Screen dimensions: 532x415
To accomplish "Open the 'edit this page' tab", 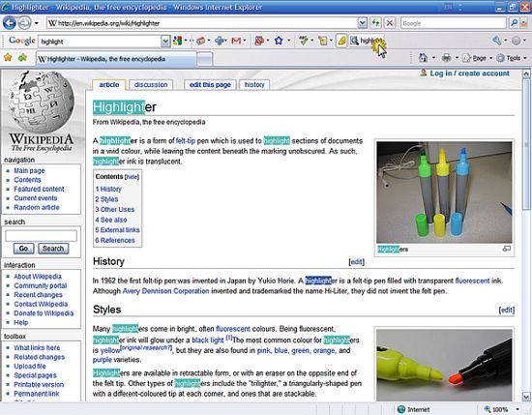I will (x=210, y=84).
